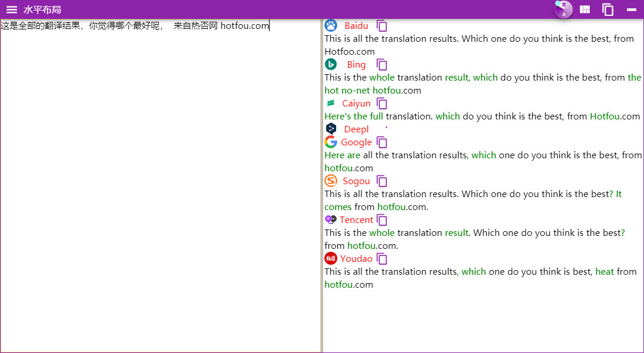Click Bing result text 'hot no-net hotfou.com'
This screenshot has height=353, width=644.
coord(373,90)
